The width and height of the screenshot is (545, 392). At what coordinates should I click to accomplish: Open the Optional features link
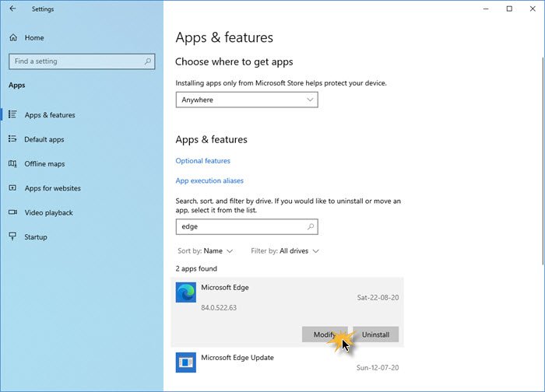click(202, 161)
